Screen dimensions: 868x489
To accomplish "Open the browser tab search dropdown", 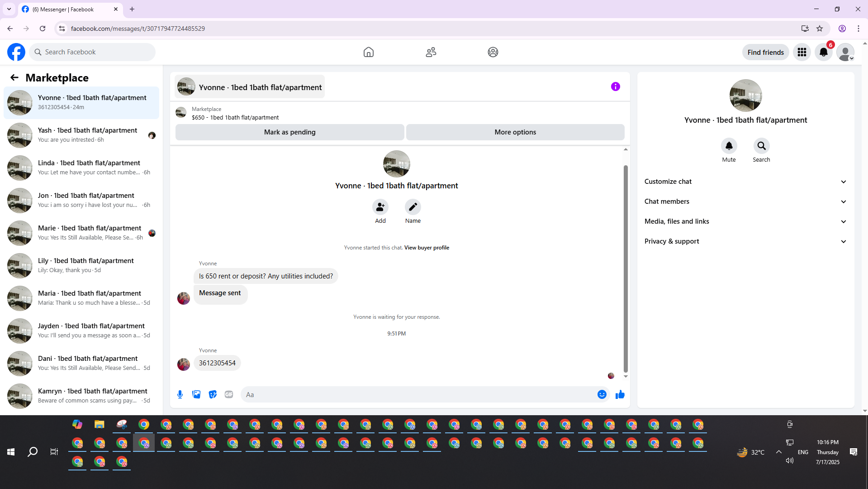I will [x=9, y=9].
